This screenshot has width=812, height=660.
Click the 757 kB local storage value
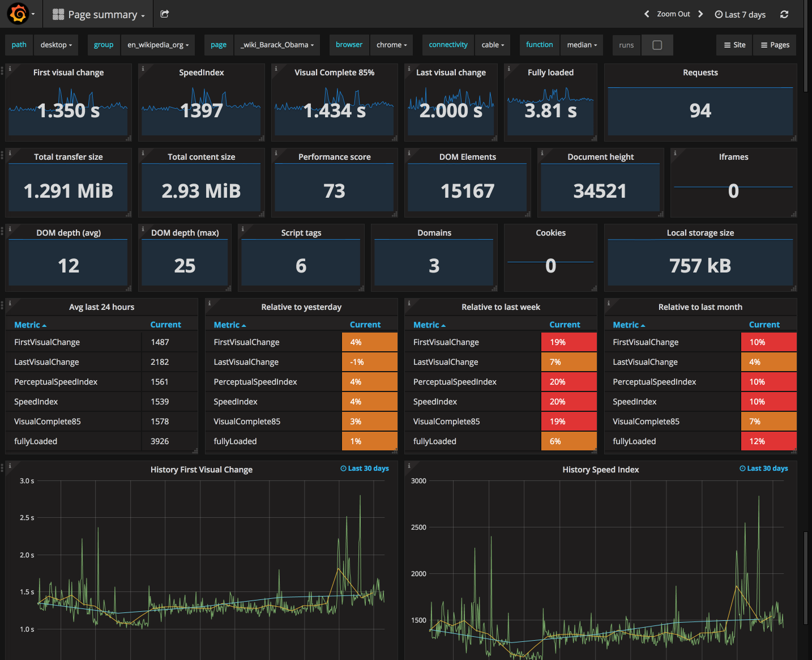tap(700, 266)
